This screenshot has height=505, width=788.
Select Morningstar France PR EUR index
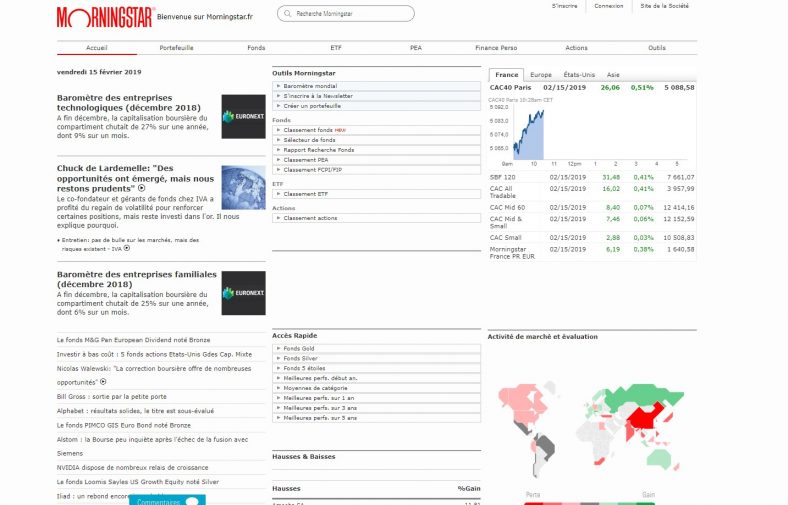click(x=592, y=253)
